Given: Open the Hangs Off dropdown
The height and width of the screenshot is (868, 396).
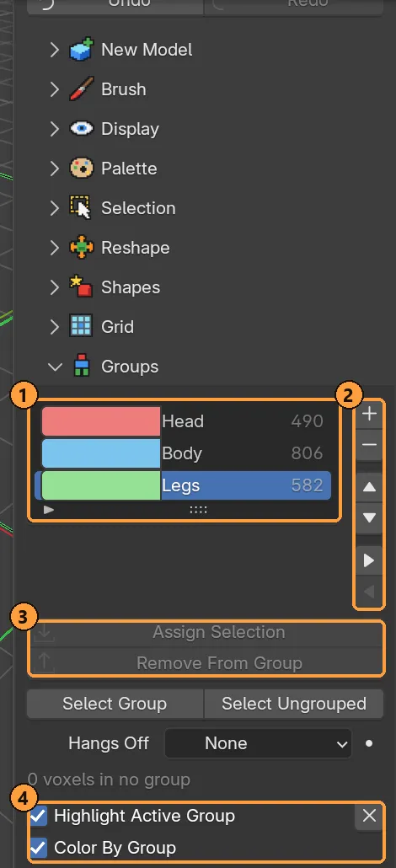Looking at the screenshot, I should pyautogui.click(x=258, y=743).
